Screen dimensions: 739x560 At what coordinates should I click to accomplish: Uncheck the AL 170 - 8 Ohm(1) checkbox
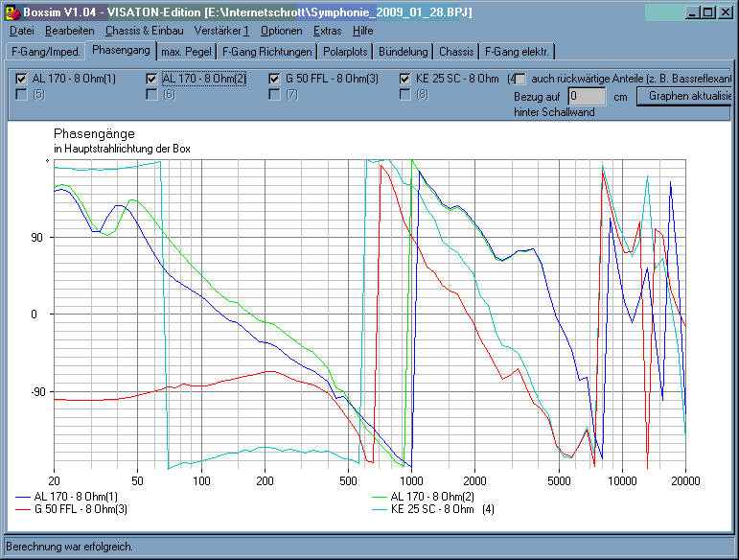coord(21,79)
